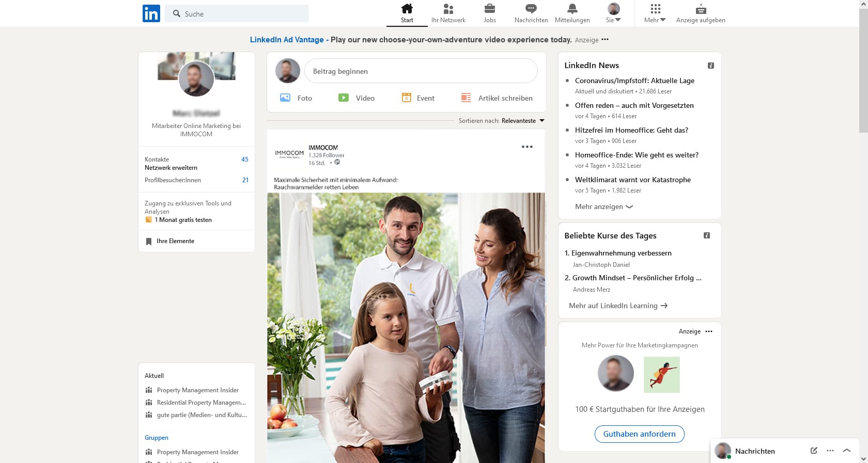Follow Mehr auf LinkedIn Learning link
The height and width of the screenshot is (463, 868).
[618, 306]
